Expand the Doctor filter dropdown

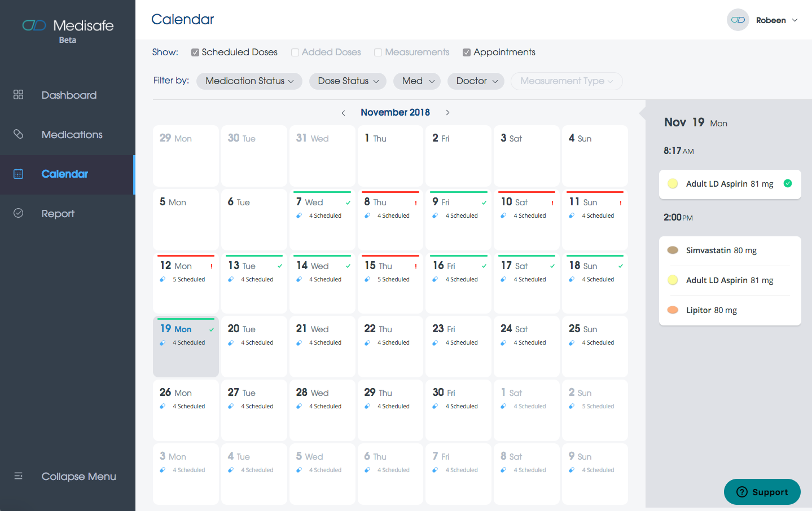tap(476, 81)
